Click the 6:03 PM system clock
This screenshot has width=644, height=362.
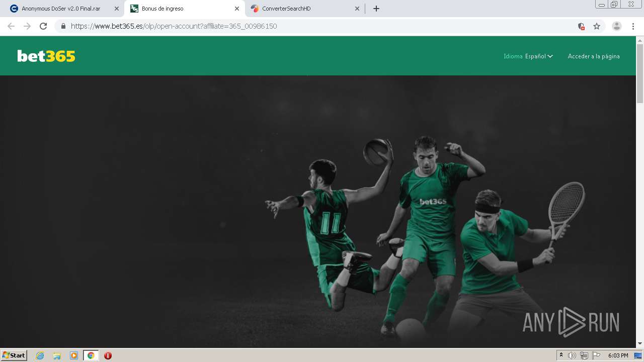(x=618, y=355)
